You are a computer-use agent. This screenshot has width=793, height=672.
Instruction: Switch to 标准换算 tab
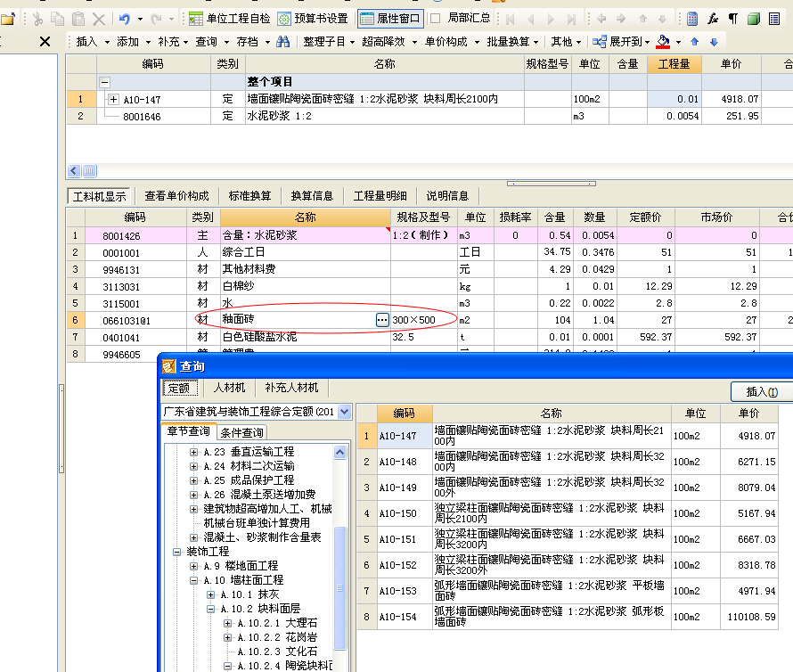pyautogui.click(x=249, y=196)
